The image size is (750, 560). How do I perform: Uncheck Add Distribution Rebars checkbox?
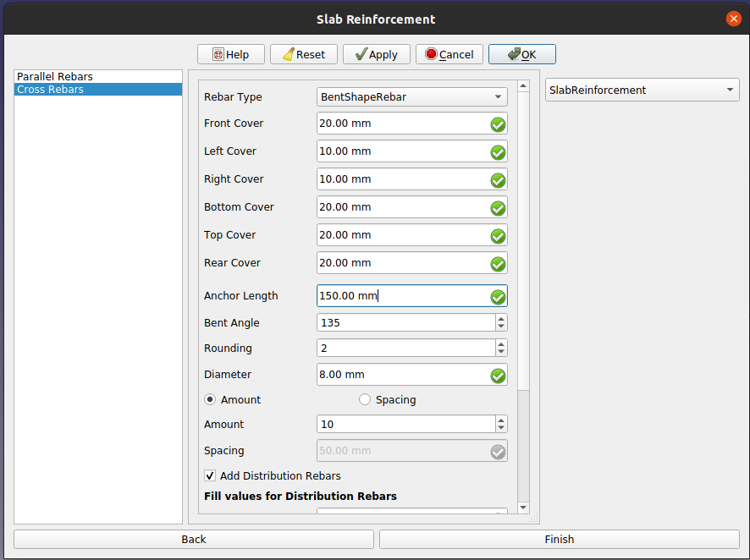coord(209,476)
